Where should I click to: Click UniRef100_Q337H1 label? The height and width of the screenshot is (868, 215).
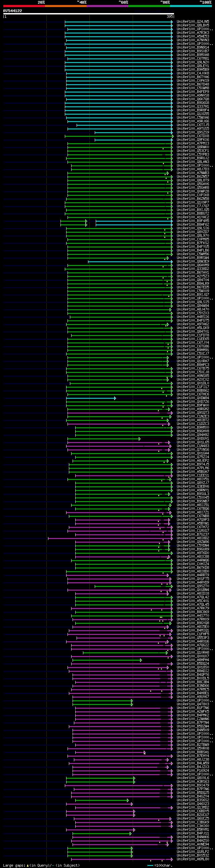[193, 106]
